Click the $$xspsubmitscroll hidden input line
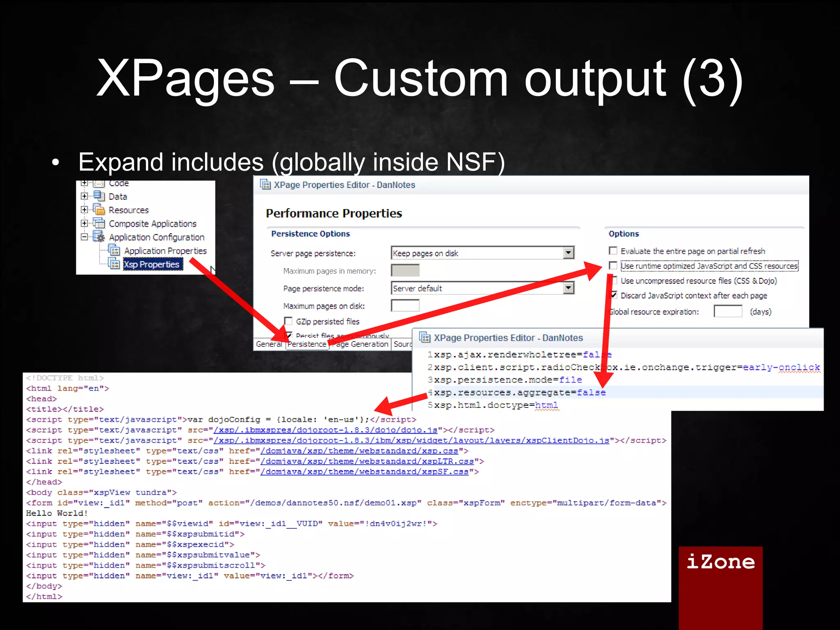The height and width of the screenshot is (630, 840). pos(146,565)
